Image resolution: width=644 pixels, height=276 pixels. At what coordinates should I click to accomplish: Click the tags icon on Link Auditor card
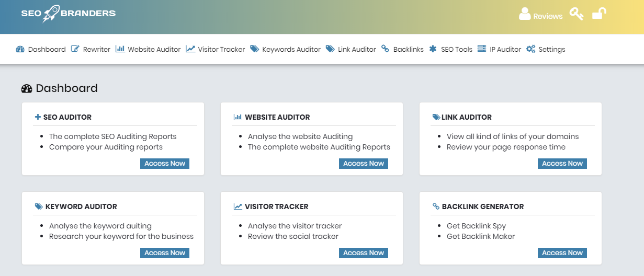click(436, 117)
